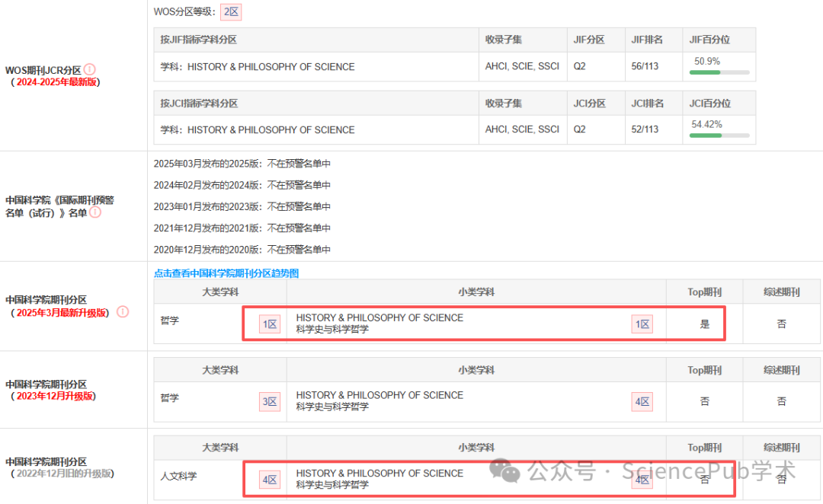Viewport: 823px width, 504px height.
Task: Click the 2区 badge after WOS分区等级
Action: pos(231,11)
